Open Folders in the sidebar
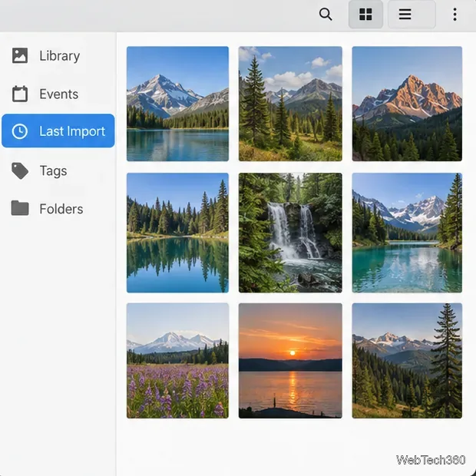Image resolution: width=476 pixels, height=476 pixels. (x=58, y=209)
